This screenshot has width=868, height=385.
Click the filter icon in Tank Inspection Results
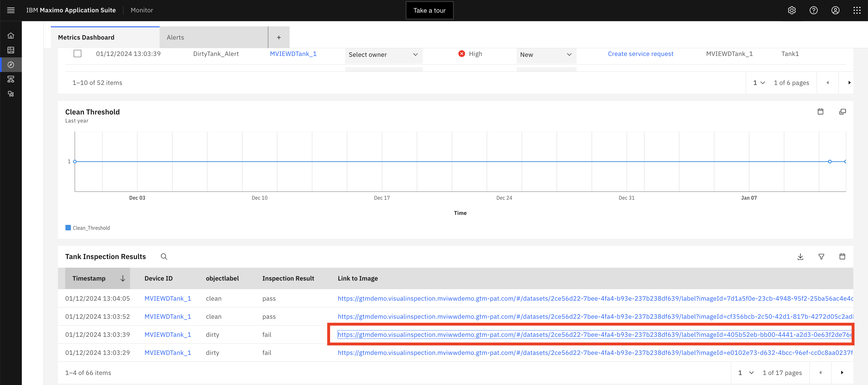[821, 256]
